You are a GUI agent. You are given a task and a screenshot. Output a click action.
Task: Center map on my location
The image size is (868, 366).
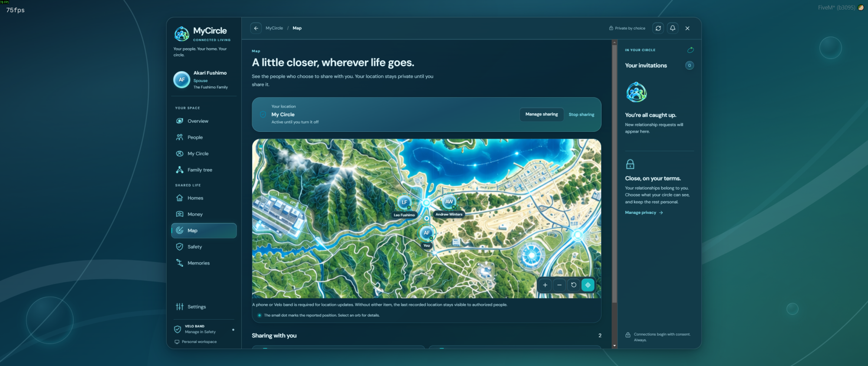[x=588, y=285]
